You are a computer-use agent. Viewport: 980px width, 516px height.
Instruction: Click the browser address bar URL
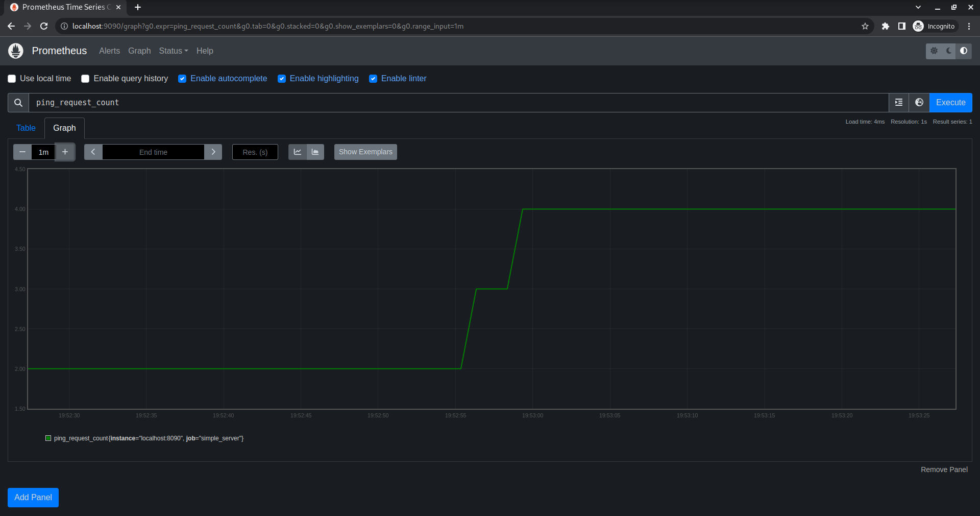[x=268, y=26]
